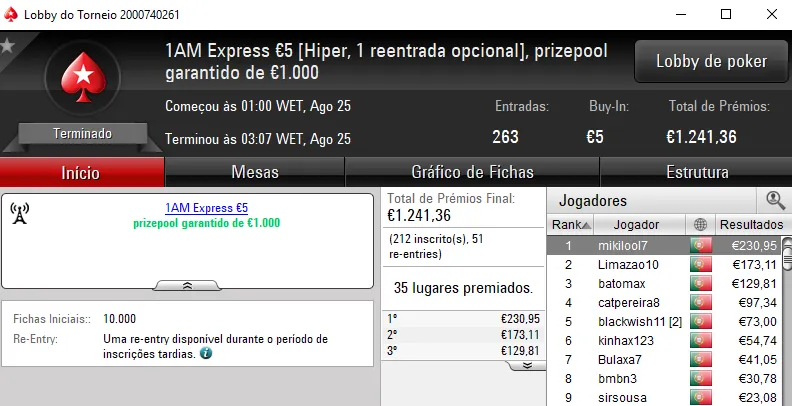Open the 1AM Express €5 link
This screenshot has height=406, width=792.
(206, 208)
